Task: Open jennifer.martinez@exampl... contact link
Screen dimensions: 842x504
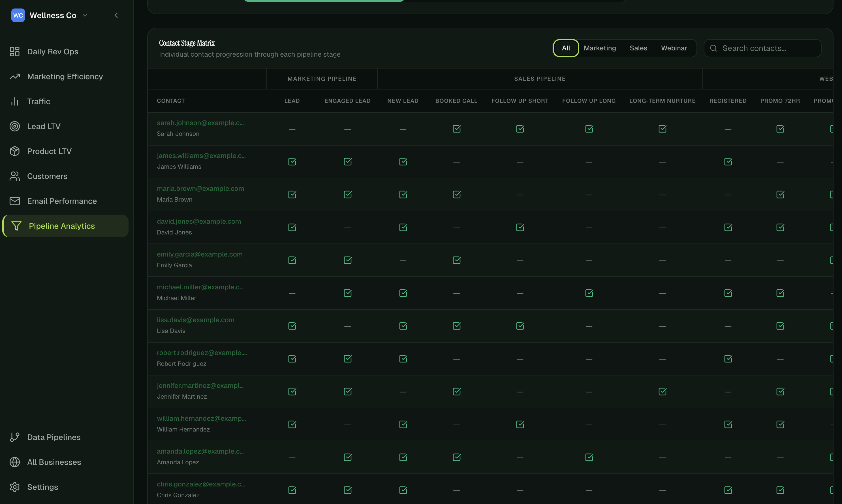Action: [x=200, y=386]
